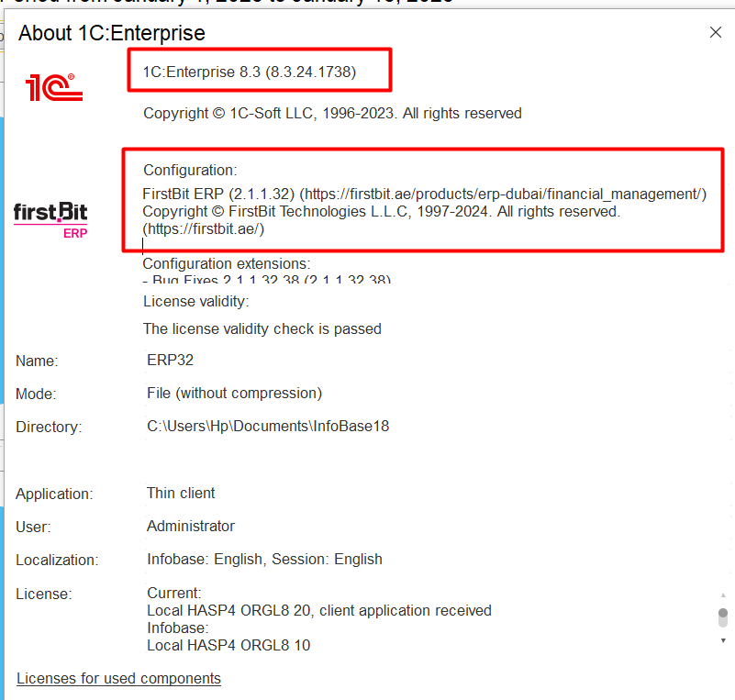Click the Mode: label
Screen dimensions: 735x700
point(36,394)
